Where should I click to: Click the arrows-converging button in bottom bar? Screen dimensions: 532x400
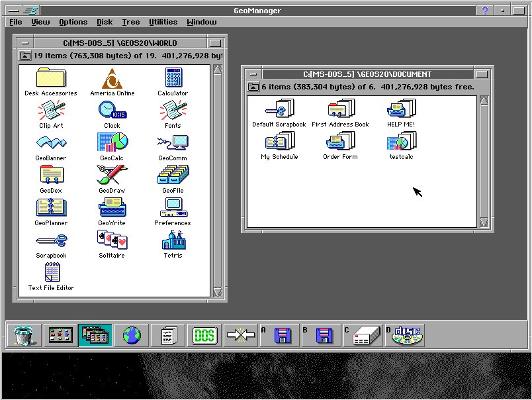(x=241, y=336)
